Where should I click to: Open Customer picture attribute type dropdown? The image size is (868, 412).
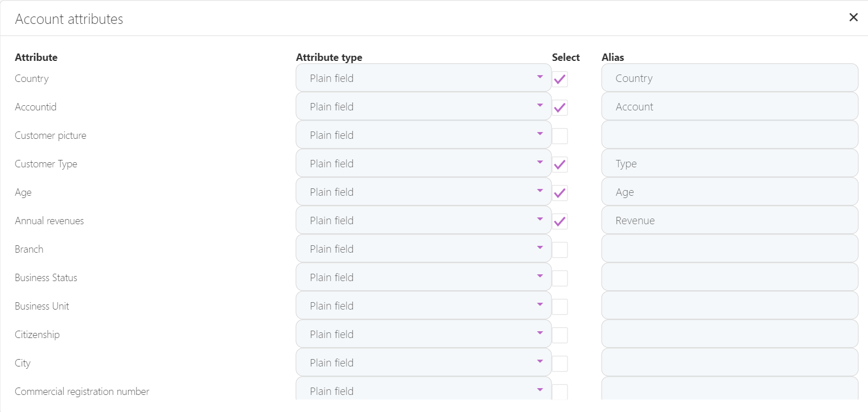[423, 135]
